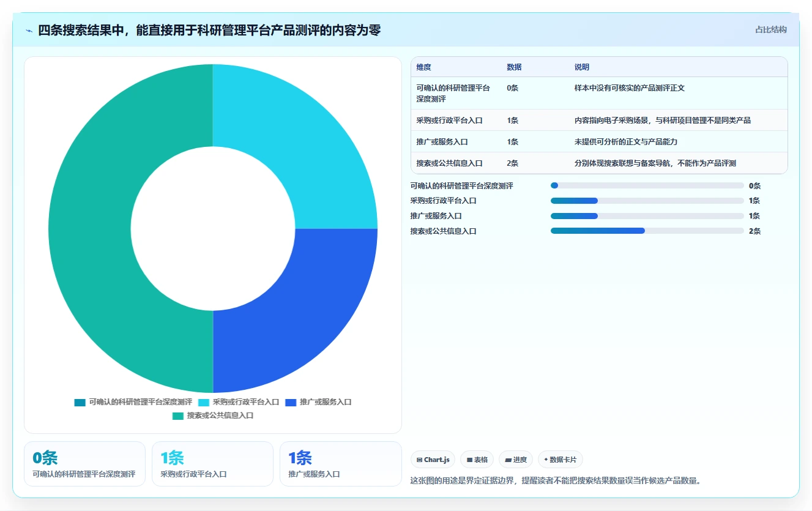Toggle legend swatch for 可确认的科研管理平台深度测评

(x=80, y=402)
